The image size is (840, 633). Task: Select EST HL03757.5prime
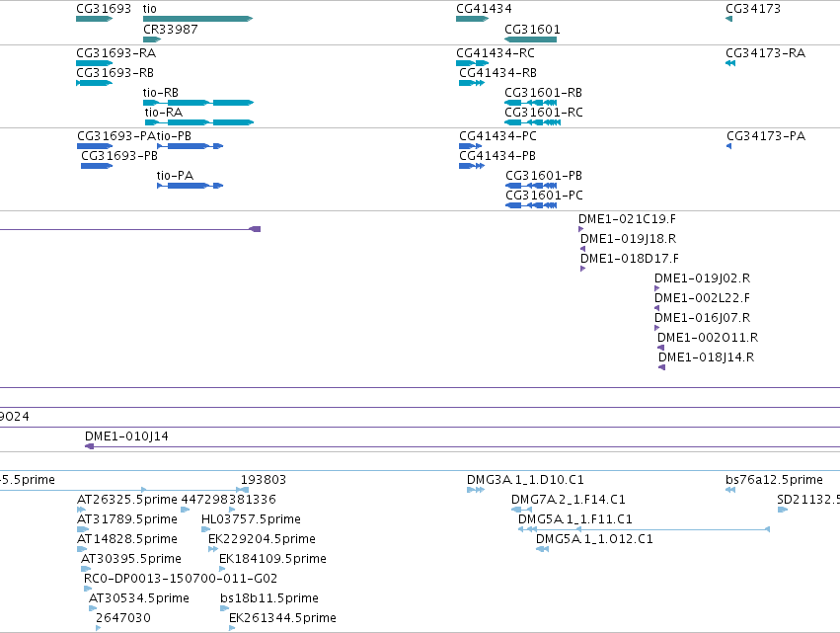pyautogui.click(x=252, y=519)
